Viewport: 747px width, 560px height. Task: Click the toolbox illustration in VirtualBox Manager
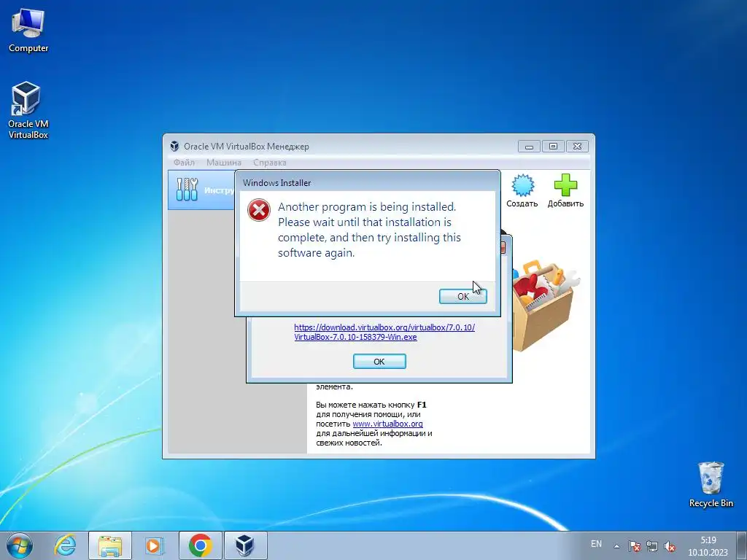[546, 305]
